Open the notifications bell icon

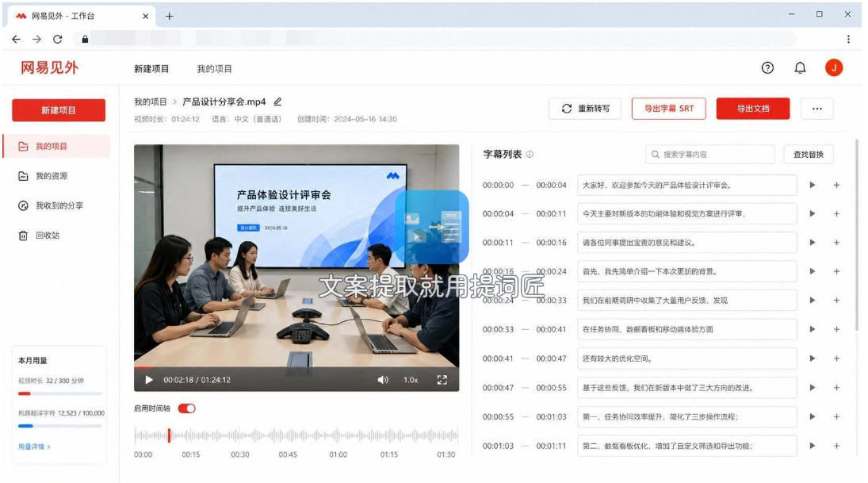pos(800,67)
